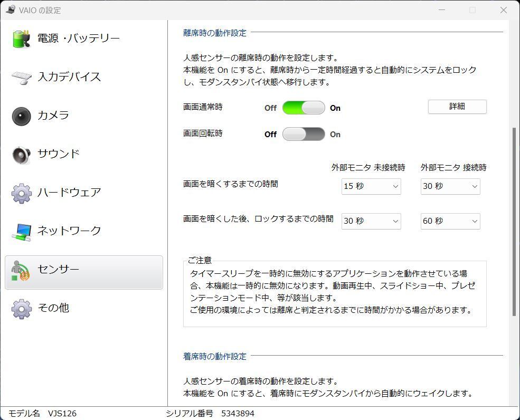Click the 詳細 button

click(x=457, y=107)
